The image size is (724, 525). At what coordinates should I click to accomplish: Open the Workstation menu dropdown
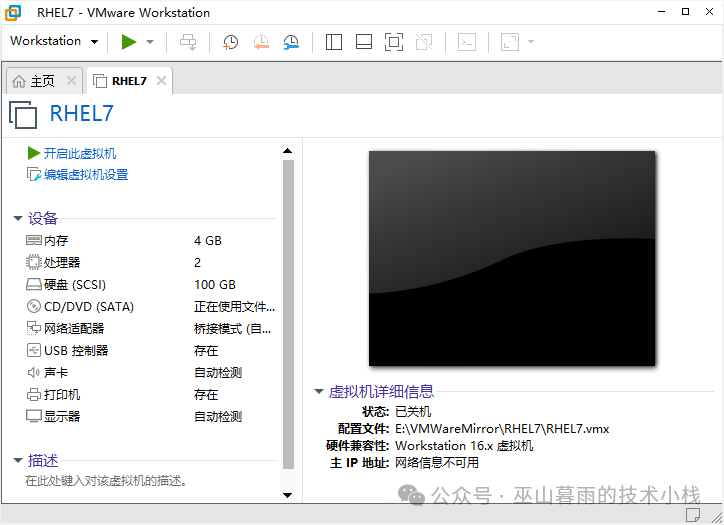pyautogui.click(x=54, y=41)
